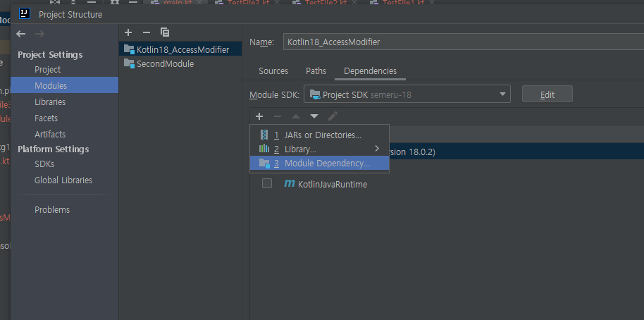Viewport: 644px width, 320px height.
Task: Open Global Libraries settings
Action: (63, 180)
